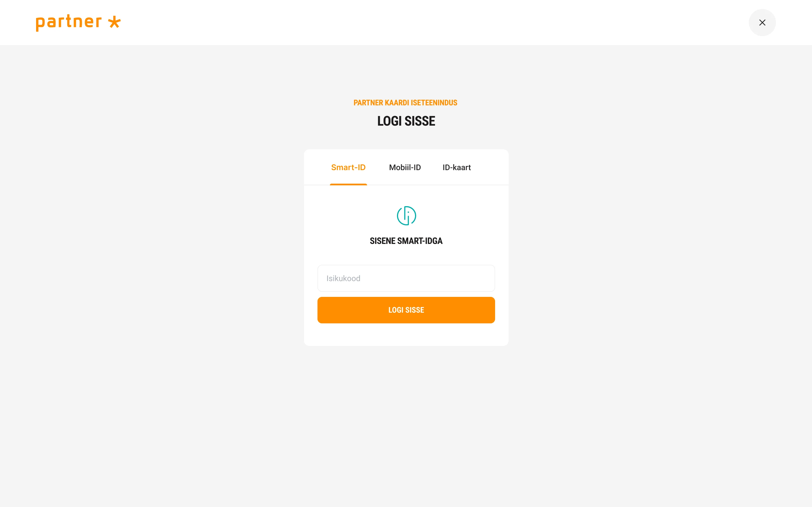The height and width of the screenshot is (507, 812).
Task: Open the ID-kaart login tab
Action: tap(456, 167)
